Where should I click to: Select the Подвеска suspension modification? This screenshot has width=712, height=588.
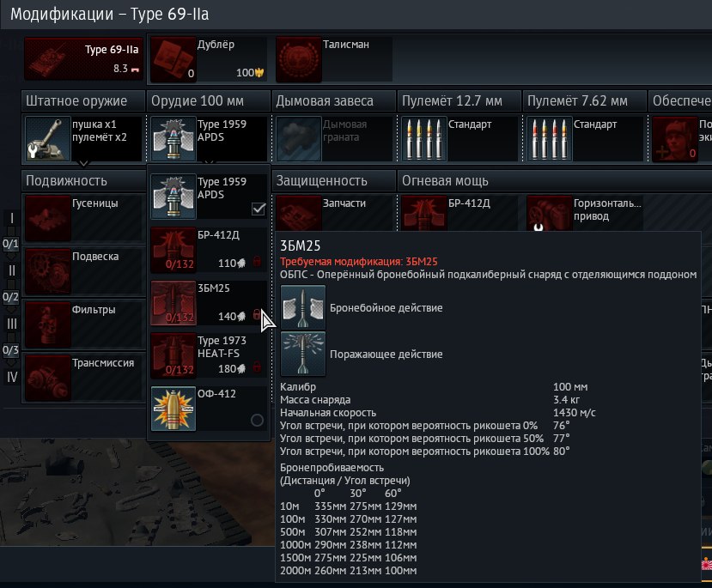84,271
